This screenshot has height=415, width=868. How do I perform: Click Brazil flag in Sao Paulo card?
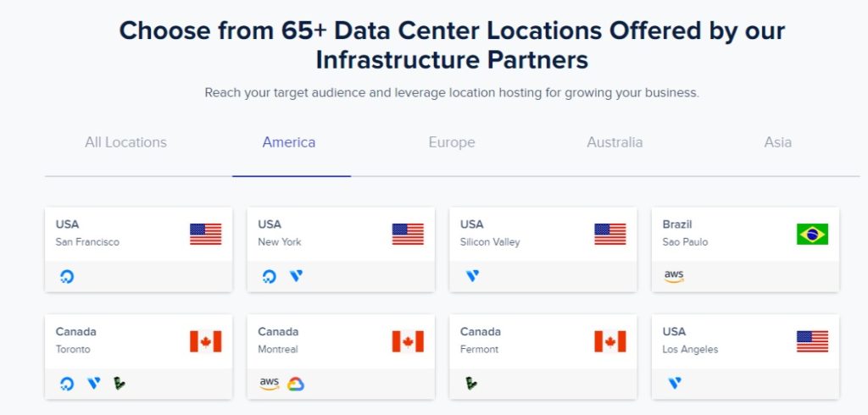pos(812,234)
